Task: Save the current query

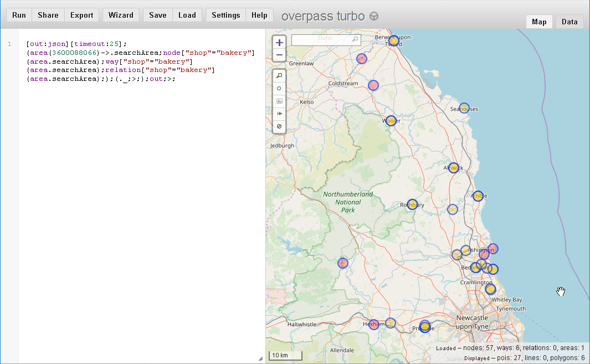Action: pyautogui.click(x=157, y=15)
